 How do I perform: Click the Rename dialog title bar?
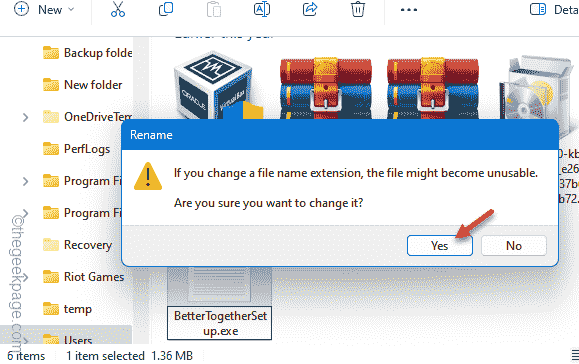pyautogui.click(x=340, y=135)
